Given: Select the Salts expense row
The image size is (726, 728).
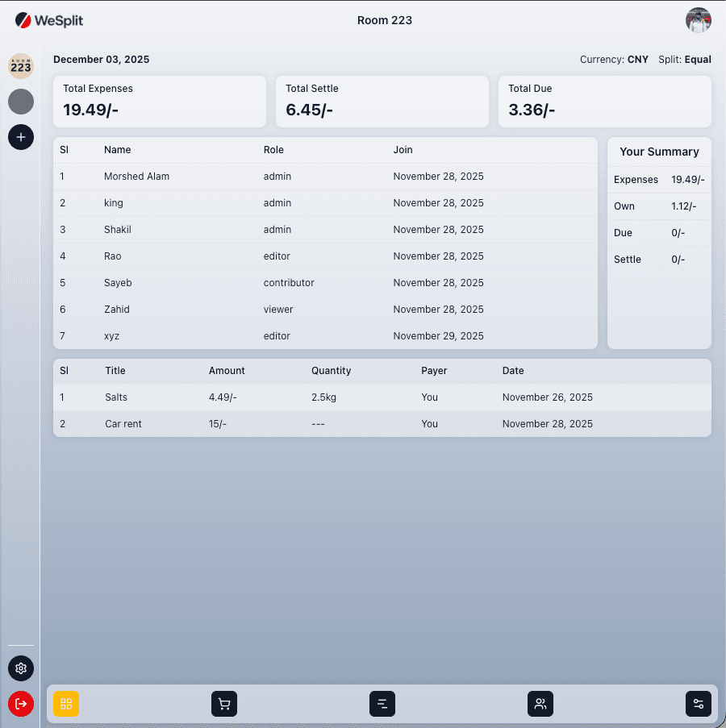Looking at the screenshot, I should coord(382,397).
